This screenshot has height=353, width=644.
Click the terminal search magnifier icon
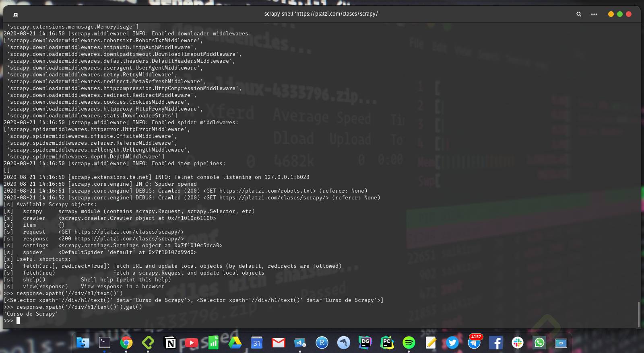point(579,14)
